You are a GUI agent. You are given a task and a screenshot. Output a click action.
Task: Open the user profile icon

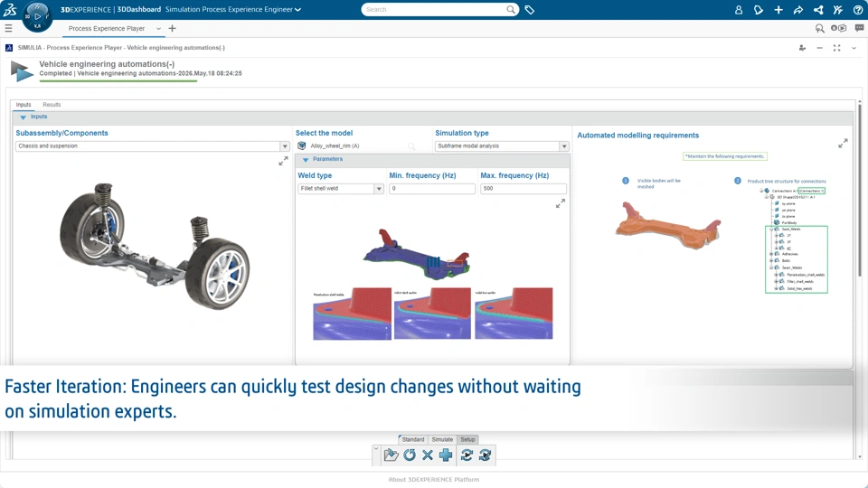pyautogui.click(x=739, y=9)
